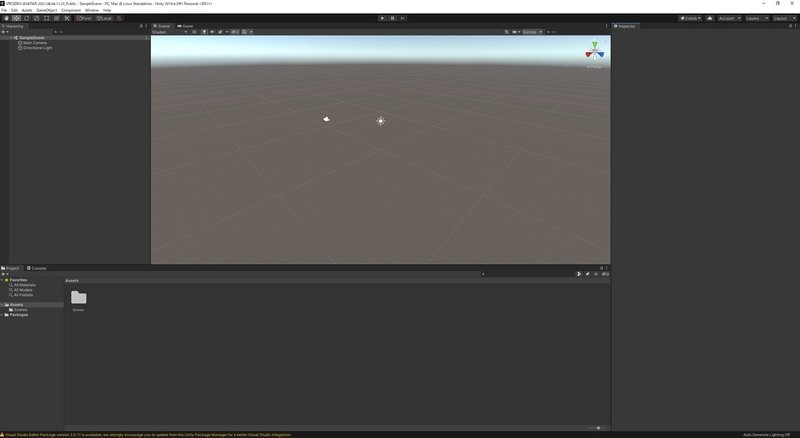800x438 pixels.
Task: Save project search star icon
Action: click(595, 274)
